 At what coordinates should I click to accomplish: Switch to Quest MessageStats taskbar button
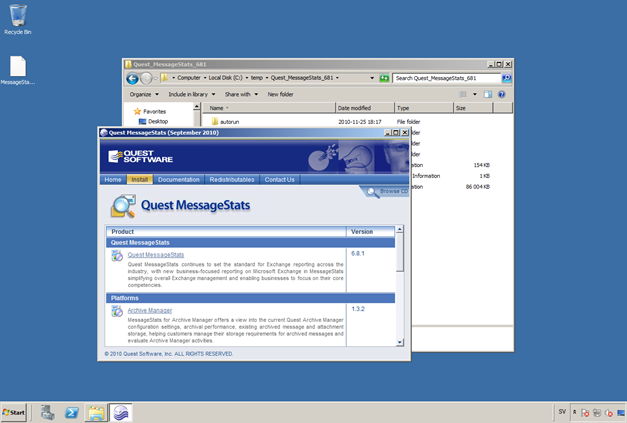coord(120,413)
